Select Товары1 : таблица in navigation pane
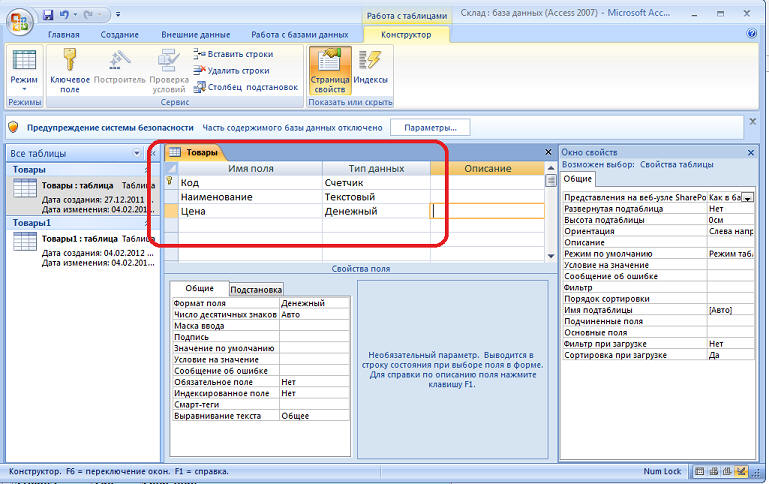Image resolution: width=769 pixels, height=484 pixels. point(80,239)
